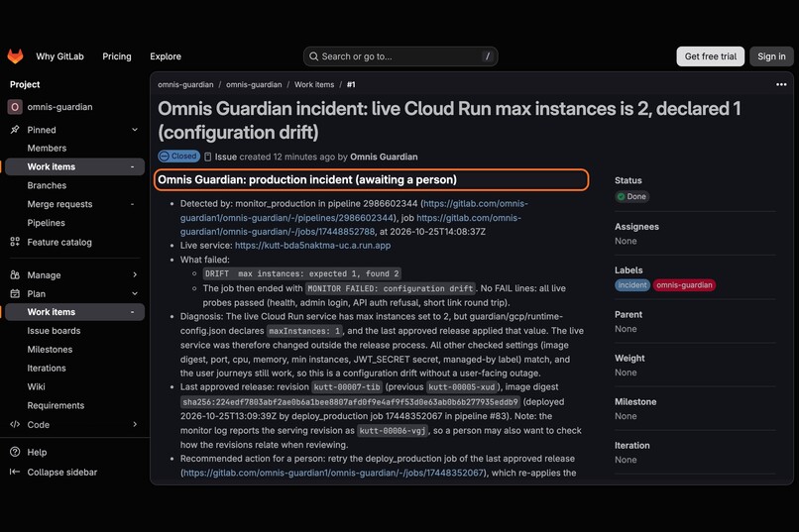This screenshot has width=799, height=532.
Task: Open Why GitLab in top navigation
Action: pos(59,56)
